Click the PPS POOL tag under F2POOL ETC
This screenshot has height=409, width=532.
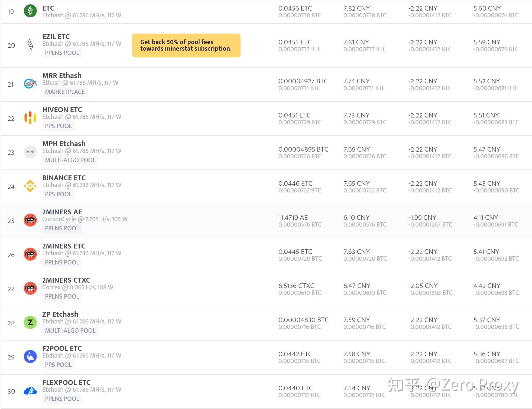[x=58, y=365]
